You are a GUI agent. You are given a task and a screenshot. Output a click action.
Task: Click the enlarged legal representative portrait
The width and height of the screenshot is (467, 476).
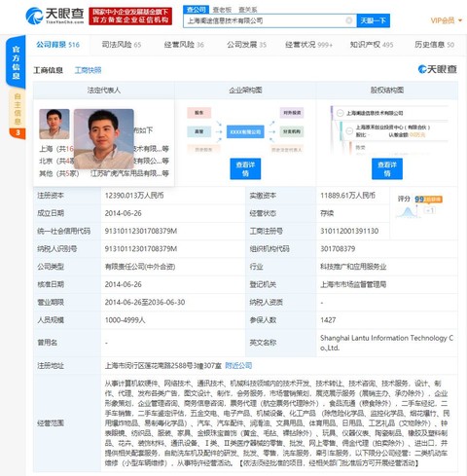click(104, 139)
